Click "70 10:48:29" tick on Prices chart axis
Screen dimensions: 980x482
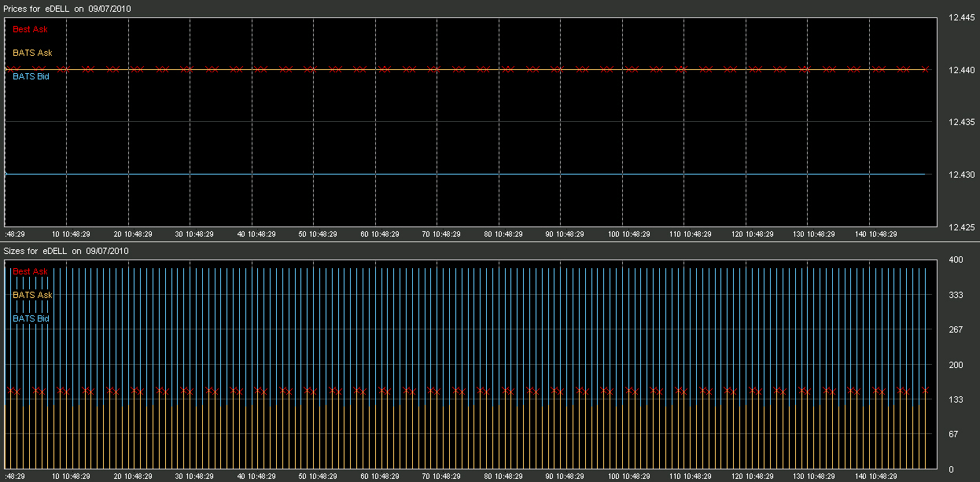click(440, 234)
